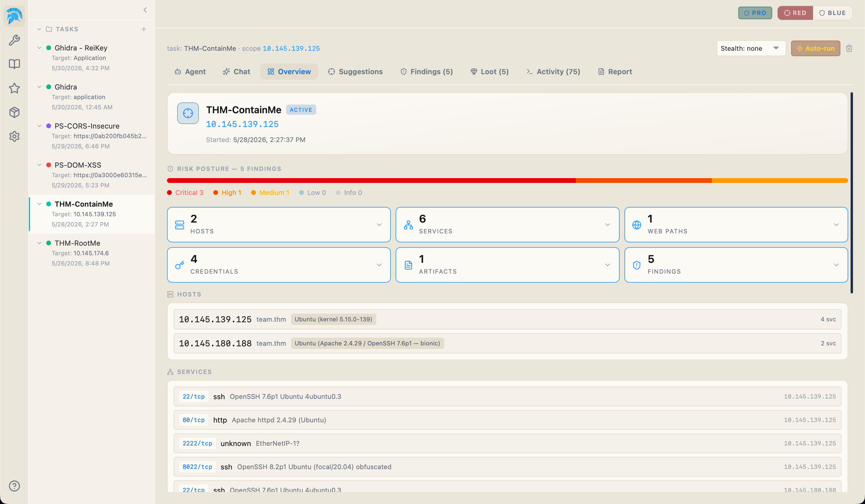Viewport: 865px width, 504px height.
Task: Select the Ghidra - ReiKey task
Action: click(92, 58)
